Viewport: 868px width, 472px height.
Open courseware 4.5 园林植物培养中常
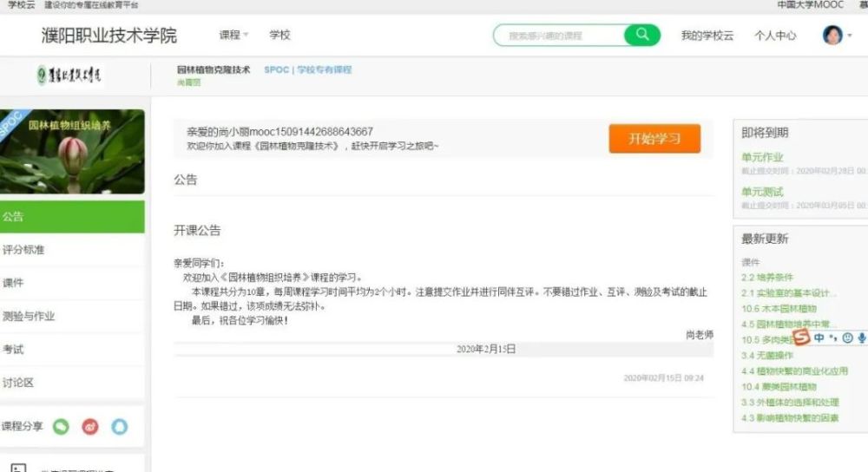click(788, 324)
